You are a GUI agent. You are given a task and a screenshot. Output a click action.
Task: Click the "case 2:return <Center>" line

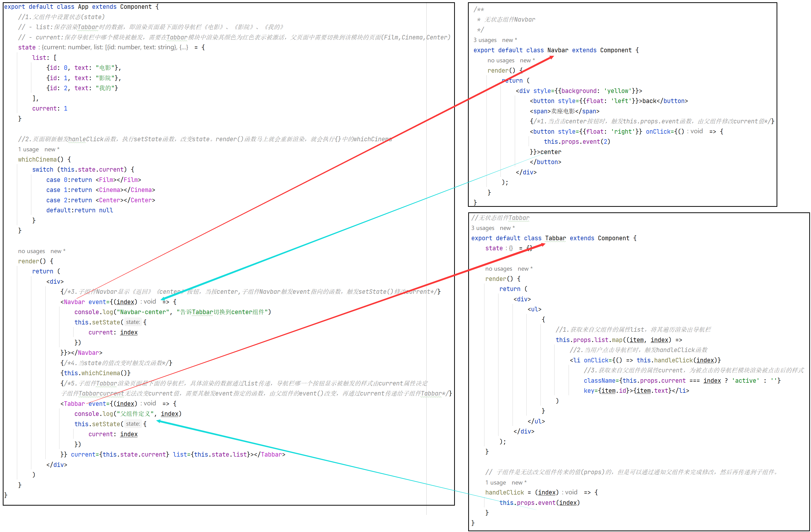click(101, 200)
